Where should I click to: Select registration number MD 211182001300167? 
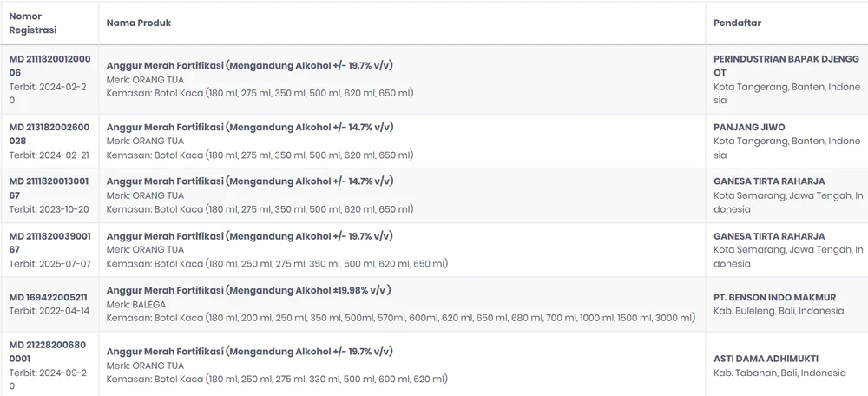coord(49,188)
